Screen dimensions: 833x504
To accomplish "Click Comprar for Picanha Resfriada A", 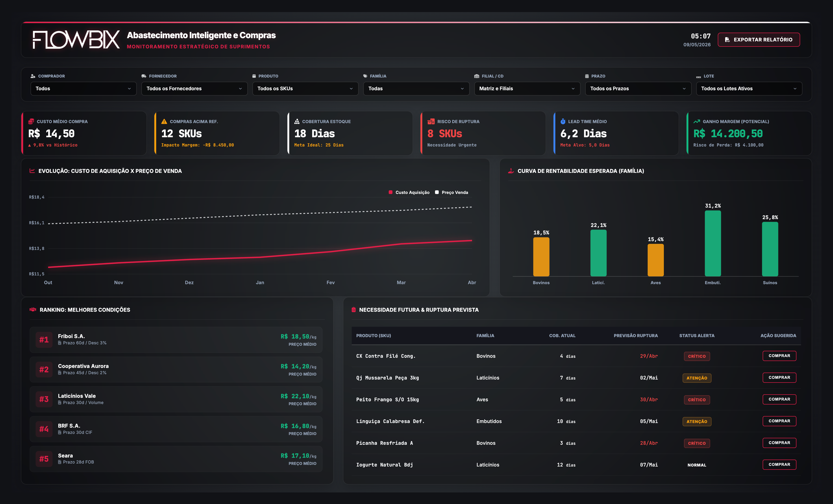I will 779,443.
